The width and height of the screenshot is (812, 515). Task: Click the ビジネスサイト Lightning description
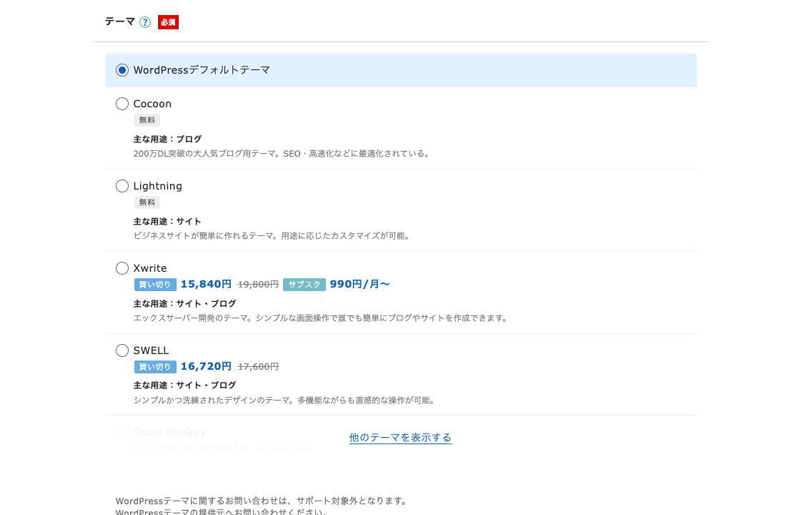(x=273, y=236)
